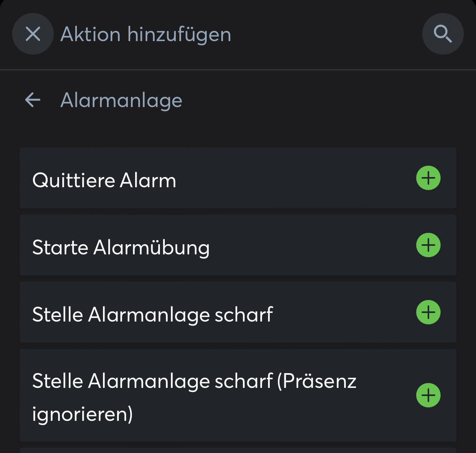Go back using the arrow beside Alarmanlage
Screen dimensions: 476x453
pyautogui.click(x=33, y=100)
